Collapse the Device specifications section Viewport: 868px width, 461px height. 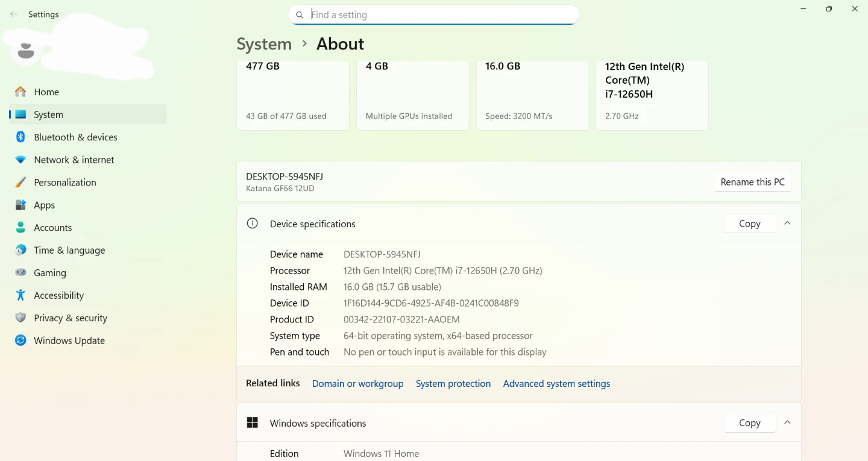point(787,224)
